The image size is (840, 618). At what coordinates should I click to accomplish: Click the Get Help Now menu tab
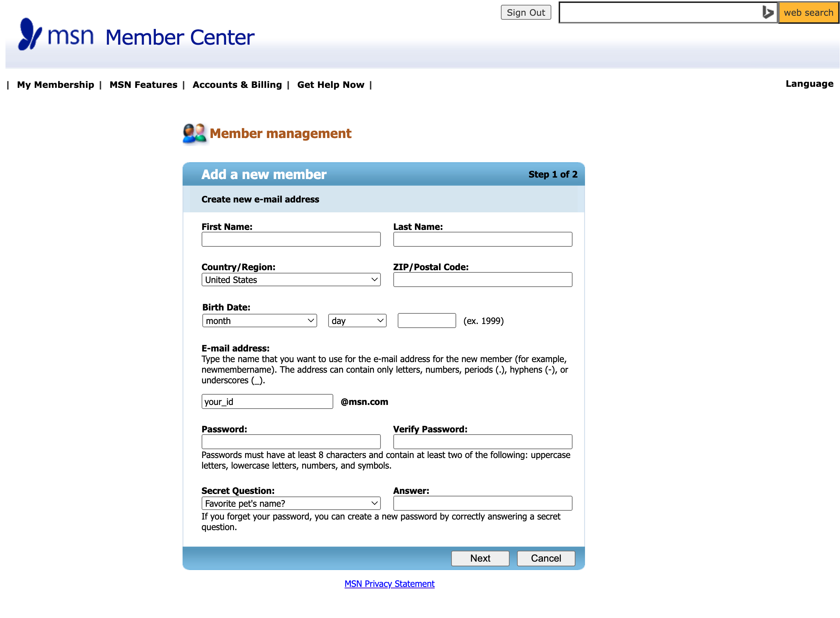coord(329,84)
